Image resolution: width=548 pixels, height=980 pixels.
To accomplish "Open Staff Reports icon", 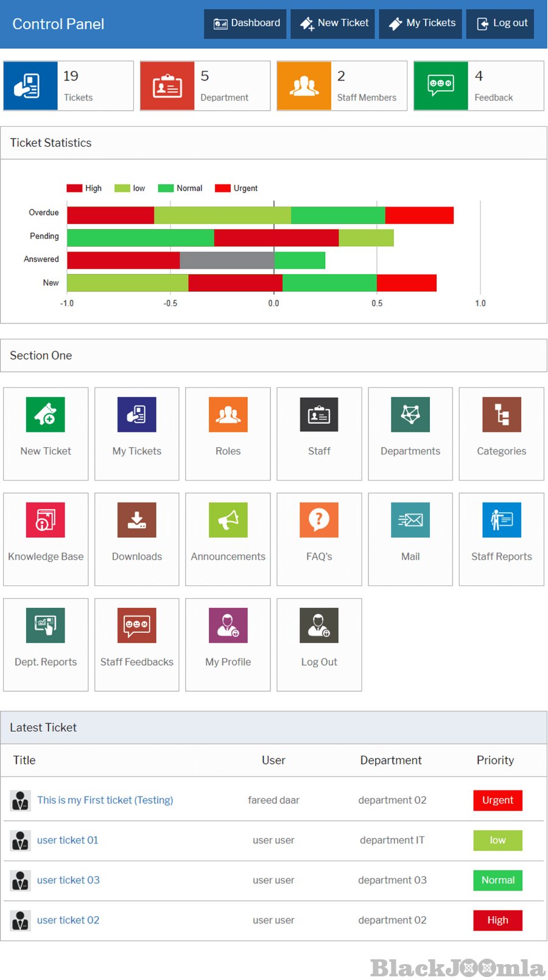I will click(x=501, y=520).
